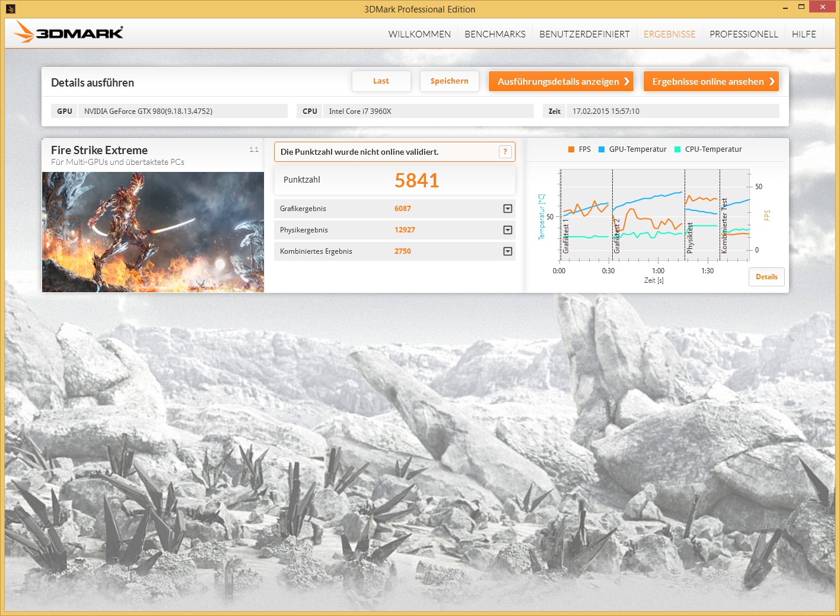Open the WILLKOMMEN tab

(x=419, y=34)
